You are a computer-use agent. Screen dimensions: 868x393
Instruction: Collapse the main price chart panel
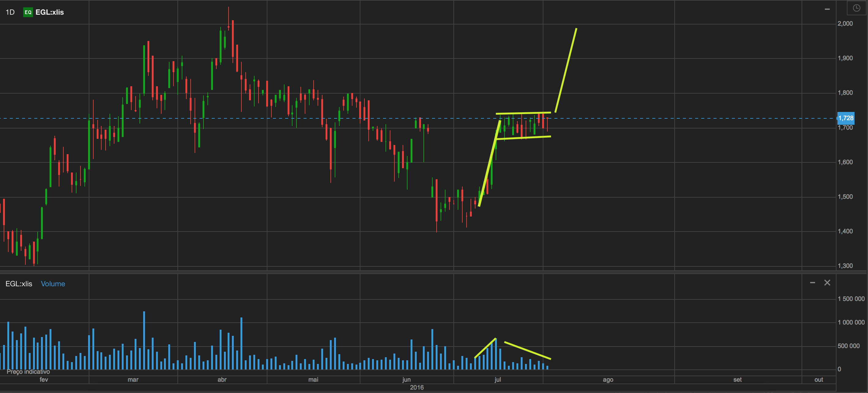click(827, 9)
